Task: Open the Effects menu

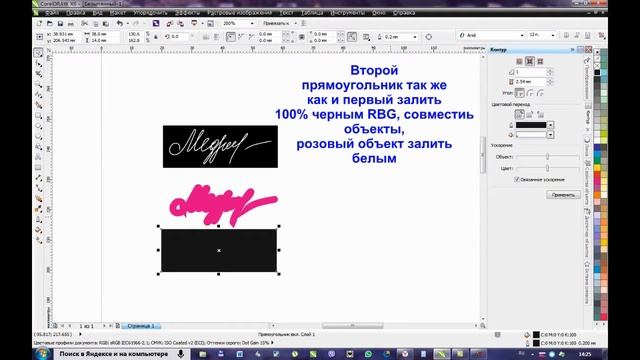Action: pyautogui.click(x=187, y=13)
